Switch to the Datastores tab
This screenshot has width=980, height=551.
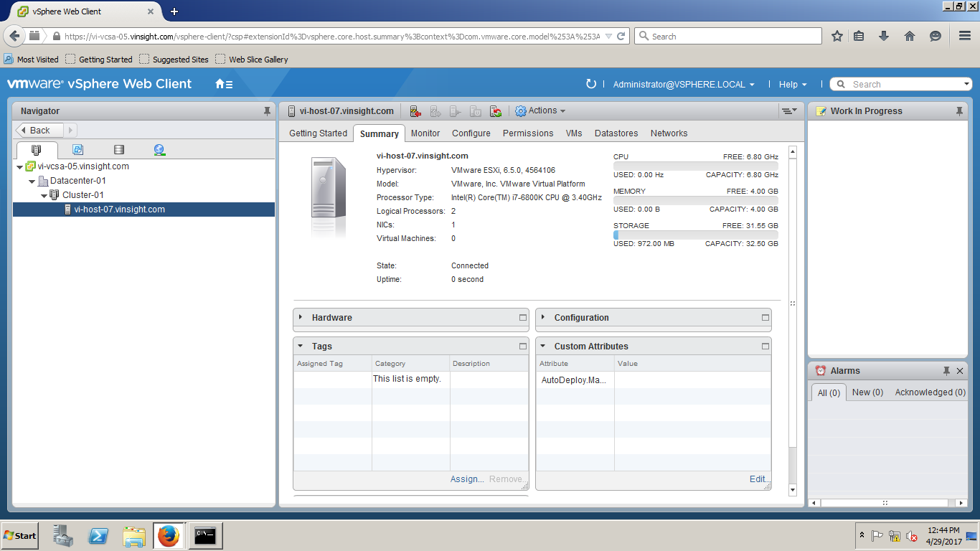(x=616, y=133)
